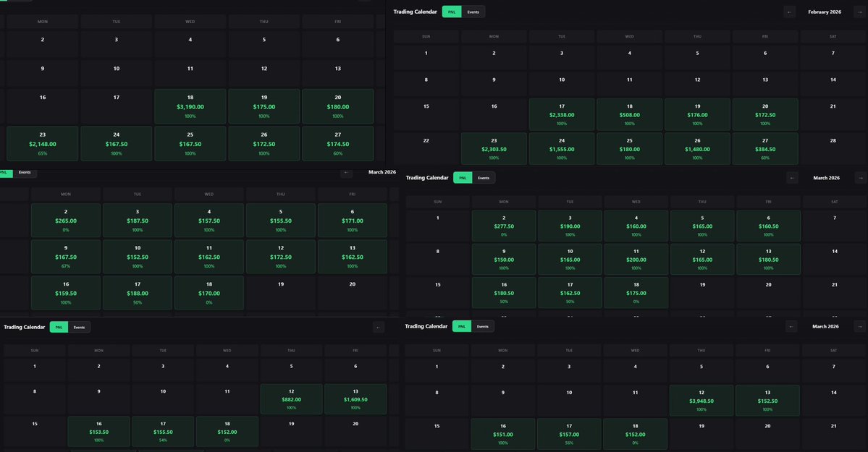Image resolution: width=868 pixels, height=452 pixels.
Task: Open the day showing $2,303.50
Action: [494, 149]
